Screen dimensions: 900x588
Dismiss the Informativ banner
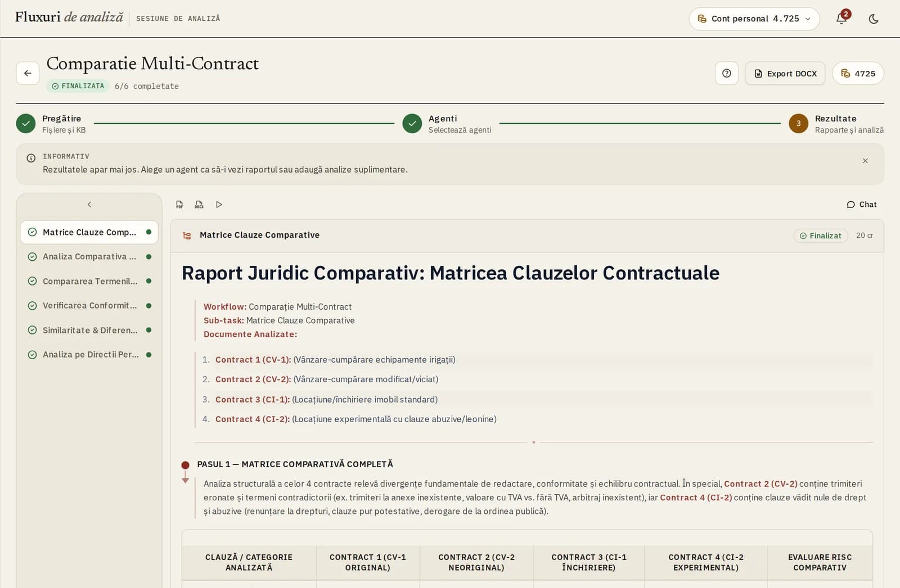pyautogui.click(x=865, y=161)
